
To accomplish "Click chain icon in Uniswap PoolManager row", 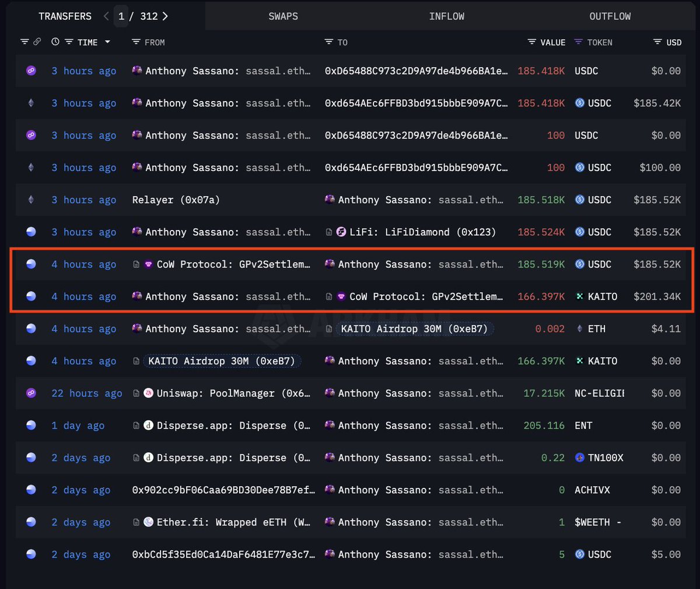I will [31, 393].
